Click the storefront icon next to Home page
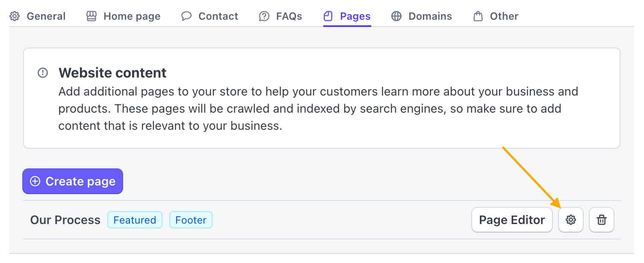This screenshot has width=644, height=263. coord(91,16)
